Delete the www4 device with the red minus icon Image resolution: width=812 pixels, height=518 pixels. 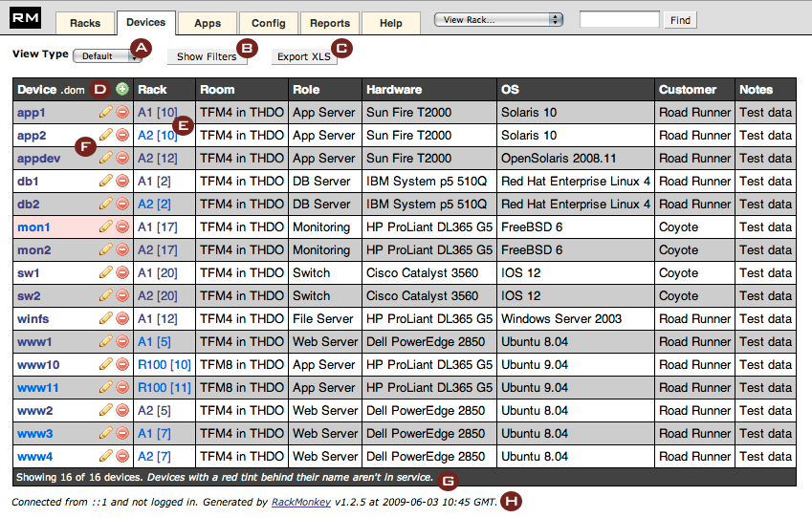(x=122, y=456)
